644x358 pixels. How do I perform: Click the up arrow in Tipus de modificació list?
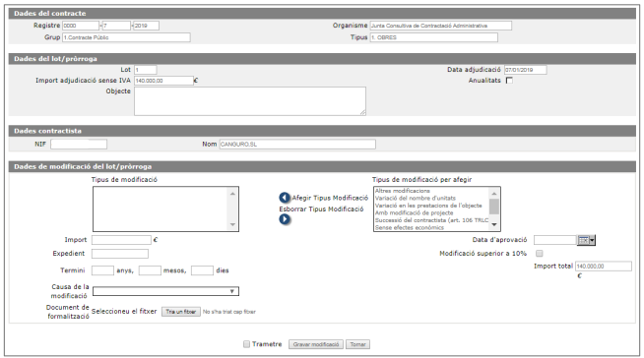point(232,194)
